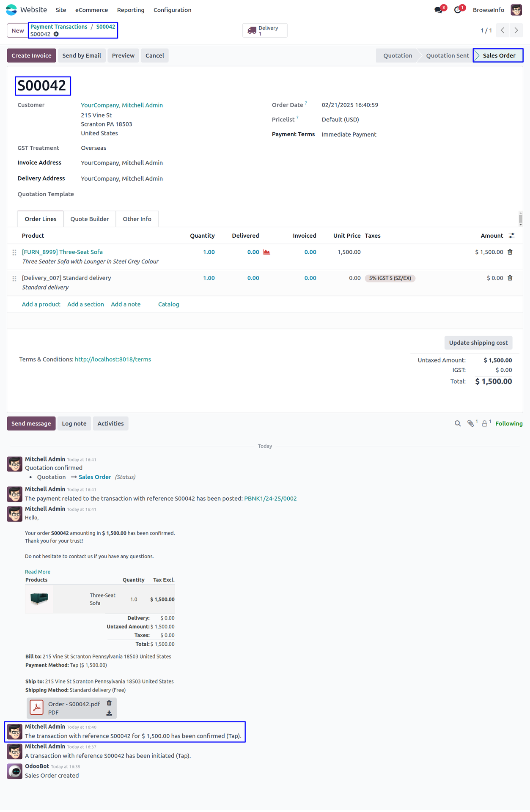
Task: Click the Delivery truck smart button
Action: (x=265, y=30)
